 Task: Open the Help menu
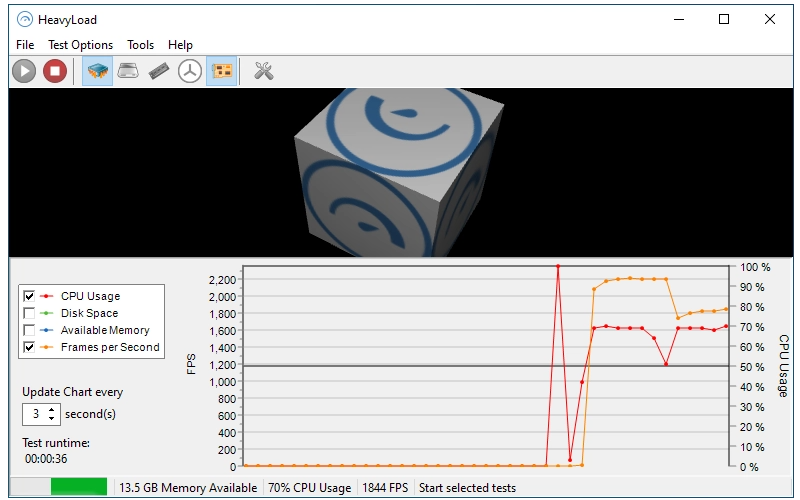click(x=180, y=45)
